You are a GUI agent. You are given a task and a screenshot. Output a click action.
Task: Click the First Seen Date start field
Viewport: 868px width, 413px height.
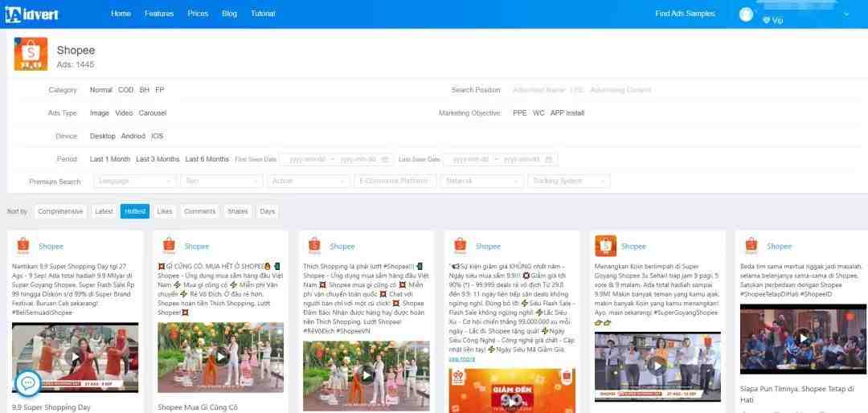click(308, 159)
